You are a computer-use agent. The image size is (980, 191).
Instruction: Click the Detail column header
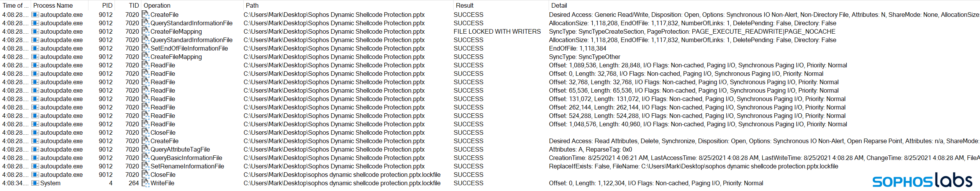pyautogui.click(x=559, y=5)
